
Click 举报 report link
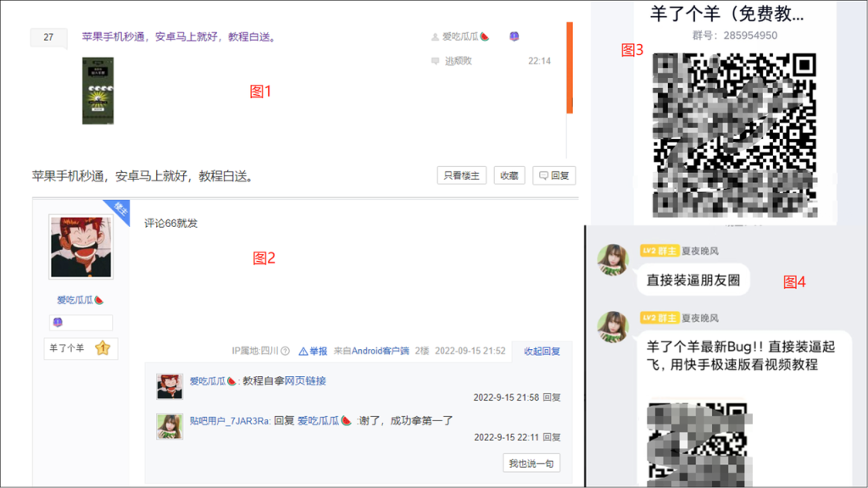(x=319, y=351)
